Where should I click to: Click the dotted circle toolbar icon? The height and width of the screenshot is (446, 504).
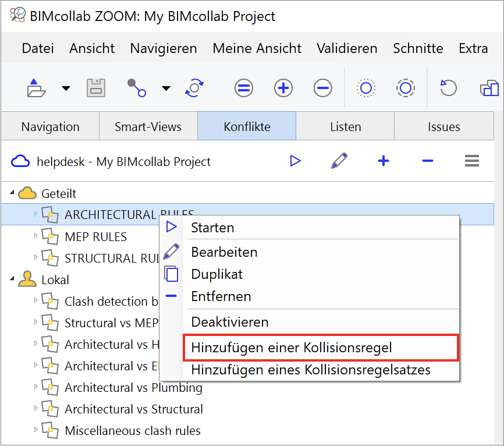point(366,88)
